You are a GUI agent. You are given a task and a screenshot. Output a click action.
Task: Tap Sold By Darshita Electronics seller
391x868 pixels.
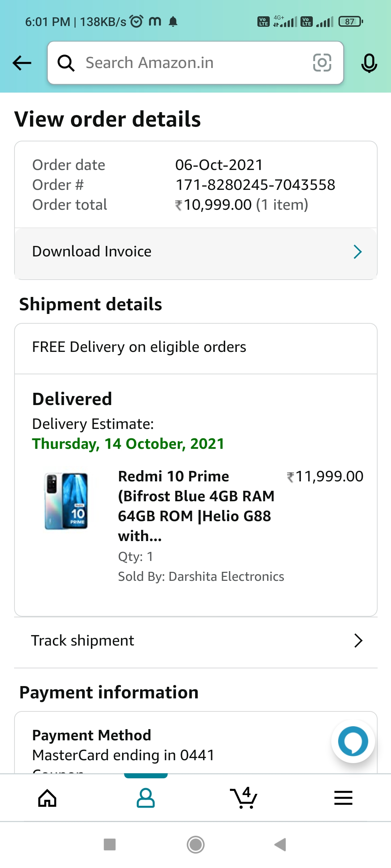pyautogui.click(x=201, y=576)
